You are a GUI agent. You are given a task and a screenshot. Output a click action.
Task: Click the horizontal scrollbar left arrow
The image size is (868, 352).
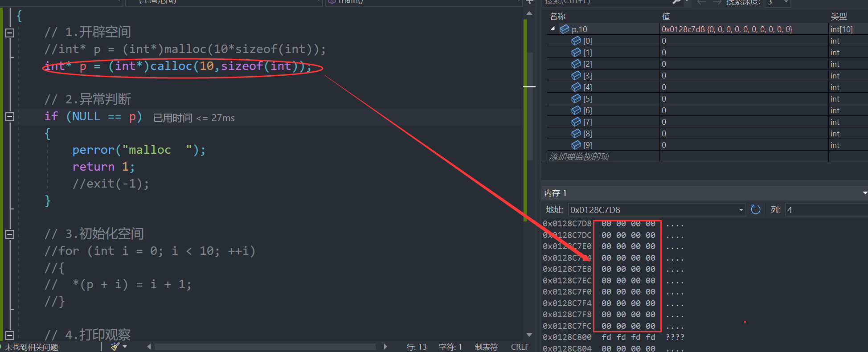pos(149,347)
